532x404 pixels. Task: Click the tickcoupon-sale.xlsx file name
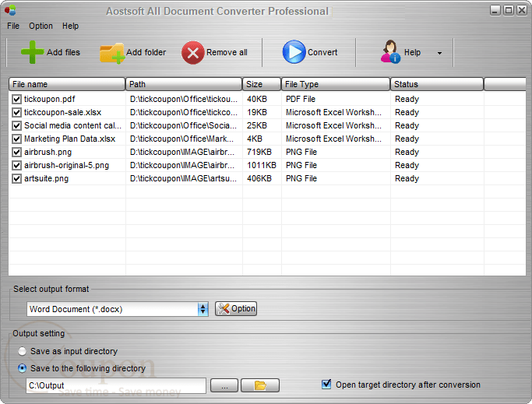click(x=62, y=112)
